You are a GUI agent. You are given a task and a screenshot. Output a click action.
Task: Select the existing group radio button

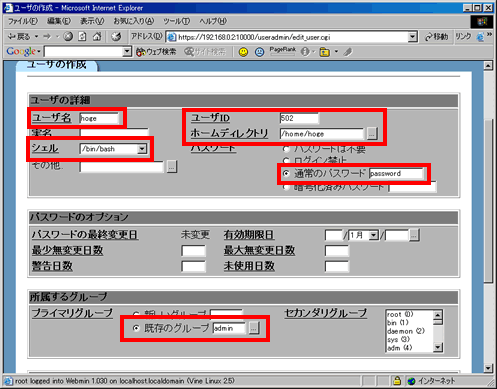(x=136, y=328)
